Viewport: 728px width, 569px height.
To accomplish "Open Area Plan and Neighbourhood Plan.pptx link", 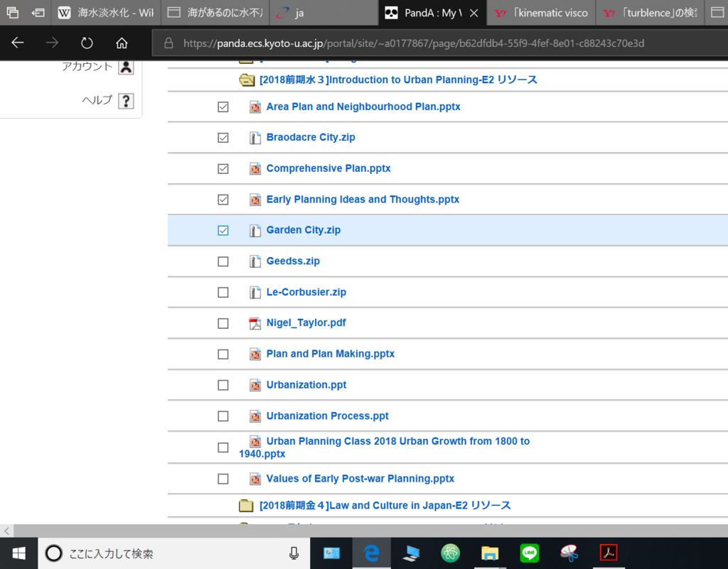I will [363, 107].
